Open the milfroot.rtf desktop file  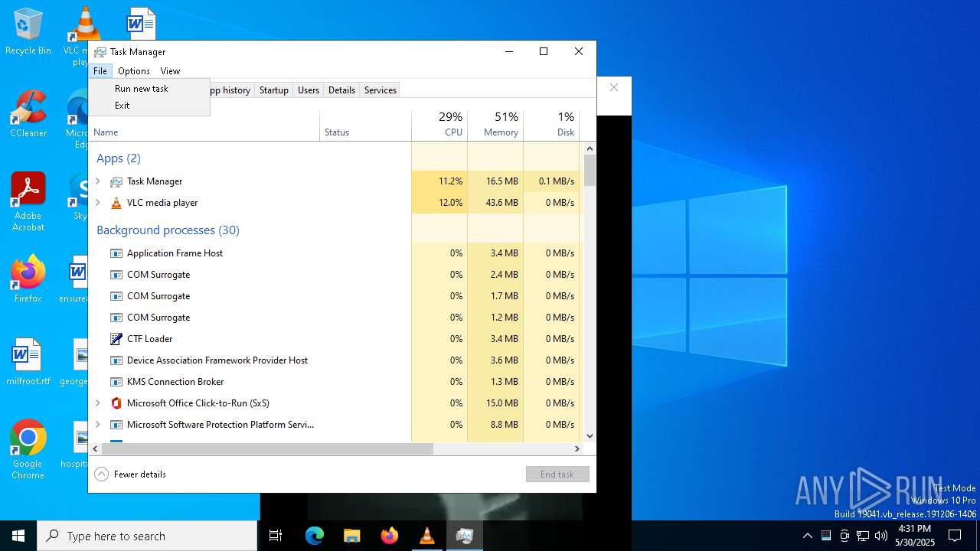pos(28,362)
